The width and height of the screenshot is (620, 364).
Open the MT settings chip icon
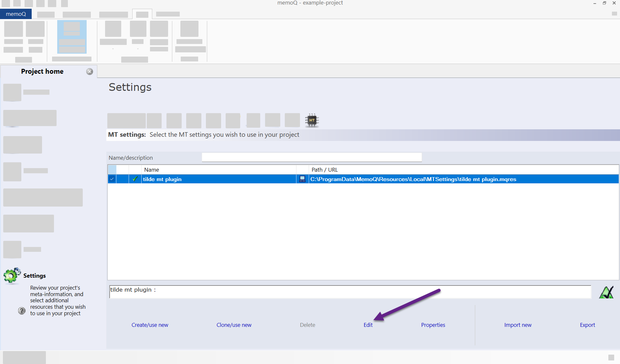pos(312,120)
